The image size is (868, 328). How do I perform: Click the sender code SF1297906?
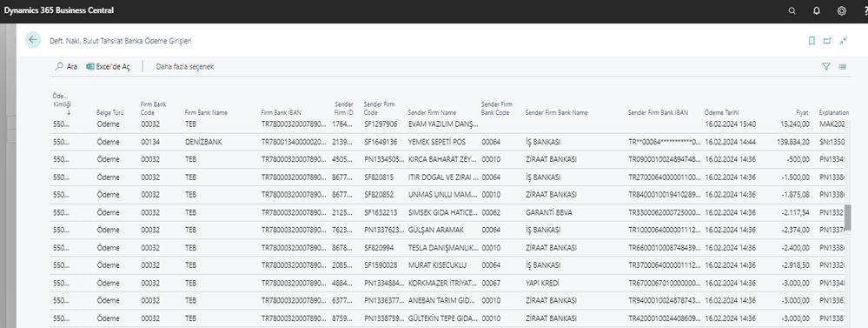(381, 124)
